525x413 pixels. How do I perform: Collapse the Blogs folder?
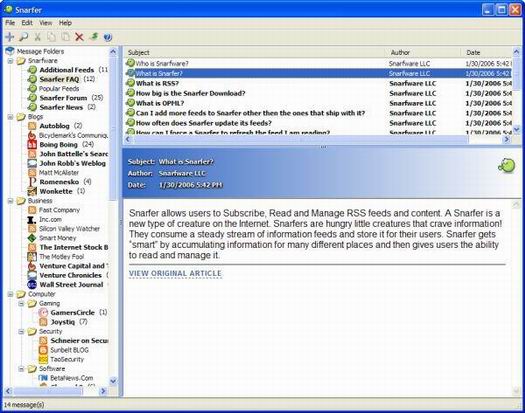pyautogui.click(x=11, y=117)
